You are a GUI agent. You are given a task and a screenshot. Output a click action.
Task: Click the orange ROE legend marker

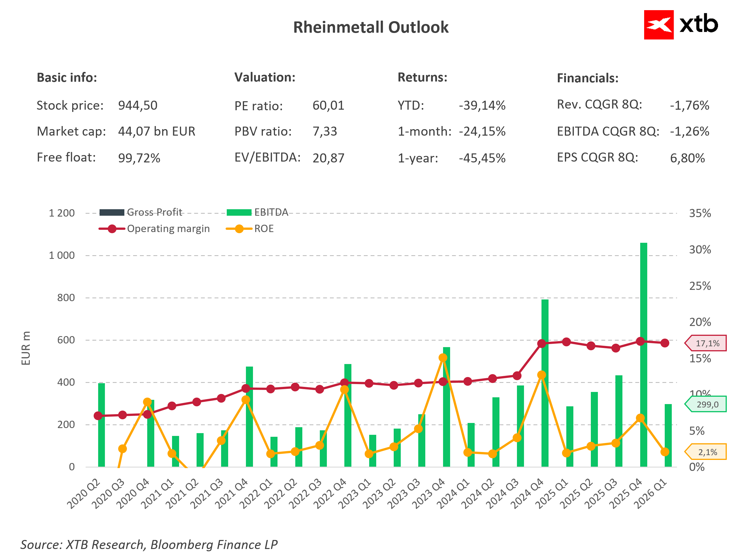[239, 229]
